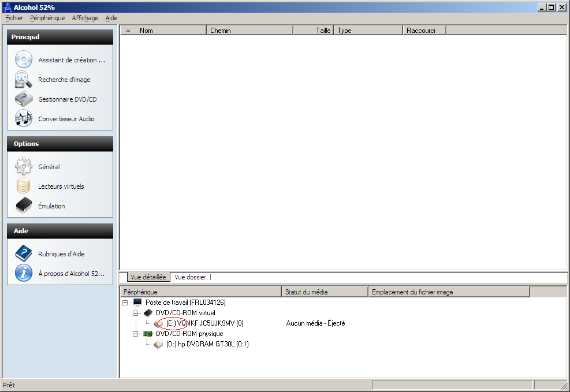This screenshot has height=392, width=570.
Task: Sort by Taille column header
Action: pyautogui.click(x=314, y=31)
